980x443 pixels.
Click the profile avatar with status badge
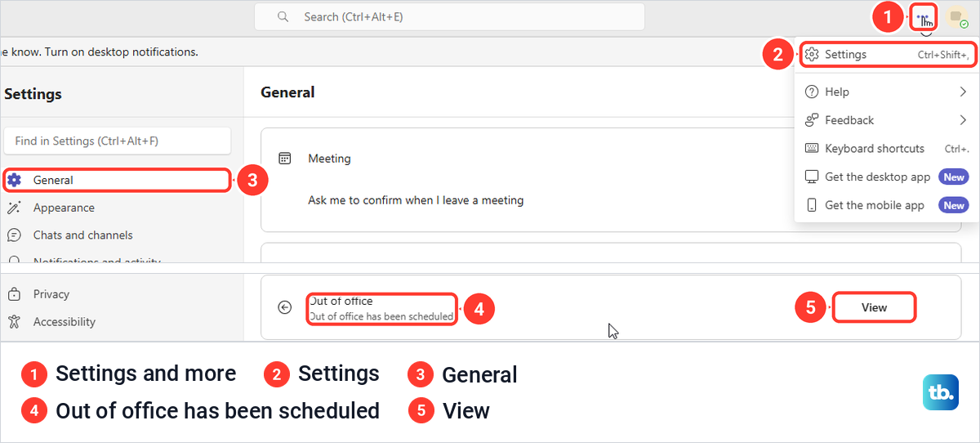(956, 17)
